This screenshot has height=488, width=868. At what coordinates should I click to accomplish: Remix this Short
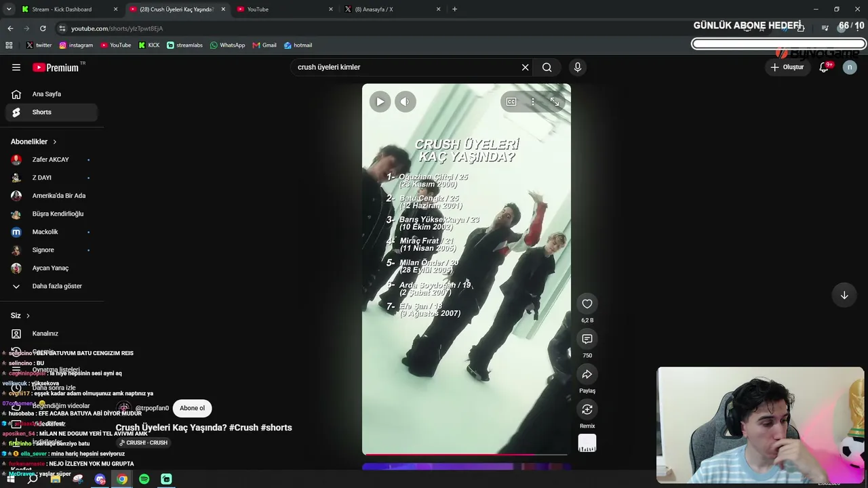587,409
